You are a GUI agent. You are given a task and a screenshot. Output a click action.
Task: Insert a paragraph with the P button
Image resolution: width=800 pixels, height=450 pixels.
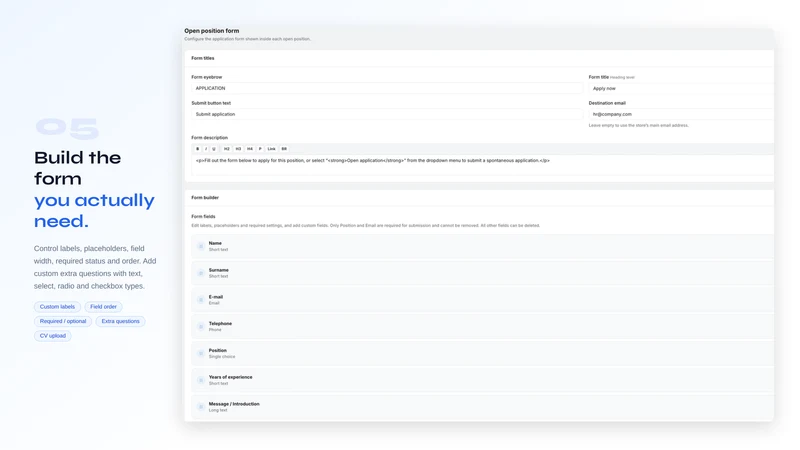pyautogui.click(x=260, y=149)
